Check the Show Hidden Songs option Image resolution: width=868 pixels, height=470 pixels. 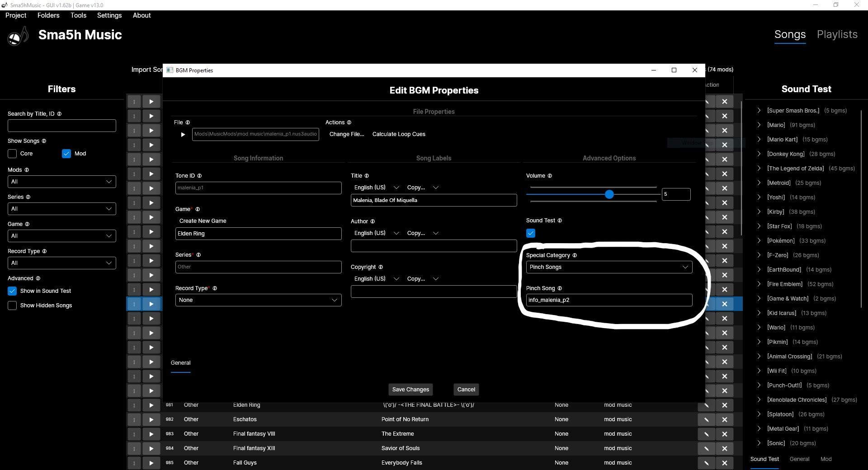click(13, 305)
